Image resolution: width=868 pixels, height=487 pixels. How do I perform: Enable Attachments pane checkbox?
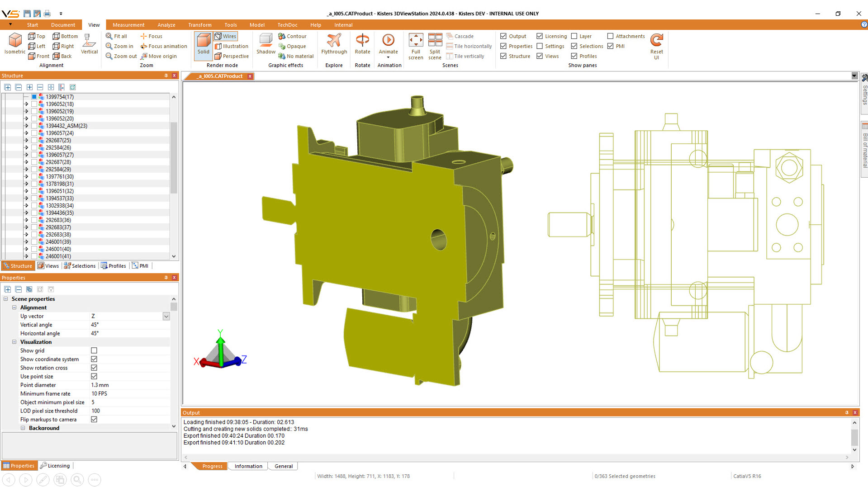(610, 36)
